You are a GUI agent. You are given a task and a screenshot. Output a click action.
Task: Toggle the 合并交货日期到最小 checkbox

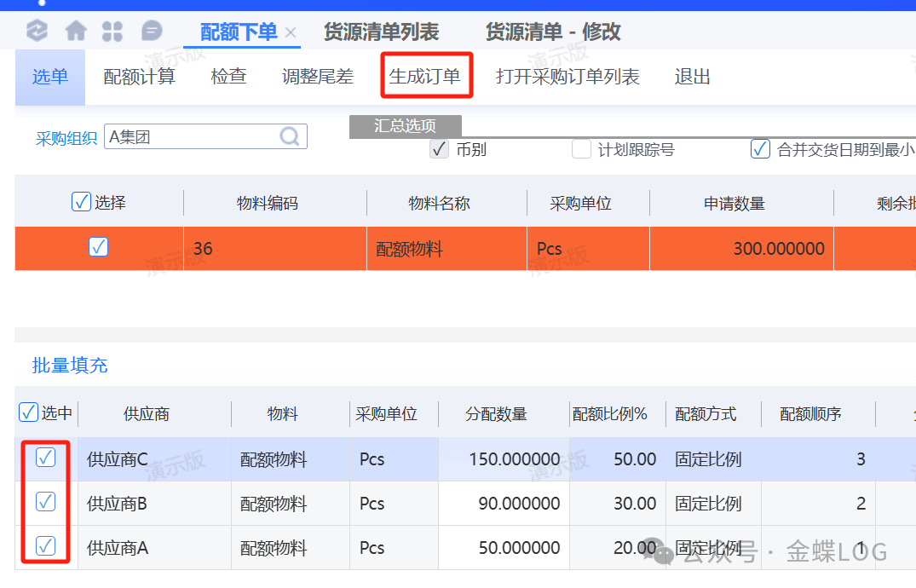point(760,150)
